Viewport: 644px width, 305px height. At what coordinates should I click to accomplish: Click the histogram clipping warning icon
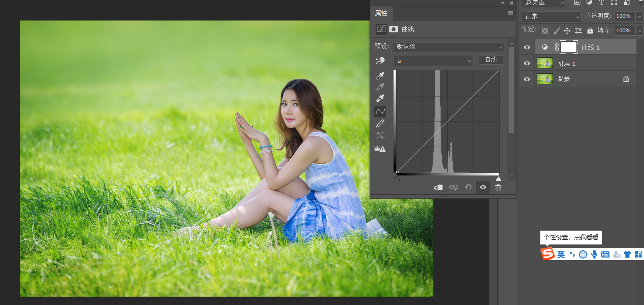(x=380, y=149)
